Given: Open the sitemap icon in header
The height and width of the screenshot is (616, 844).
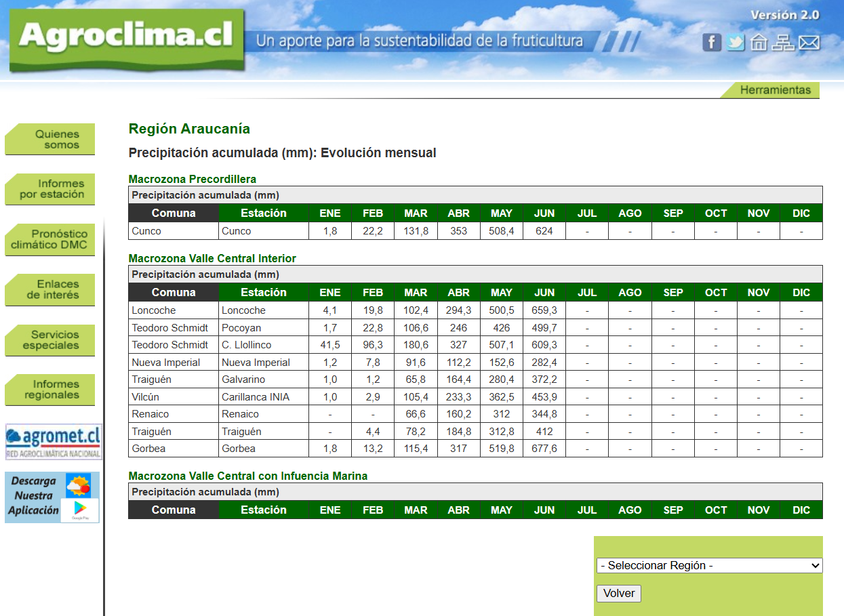Looking at the screenshot, I should point(783,43).
